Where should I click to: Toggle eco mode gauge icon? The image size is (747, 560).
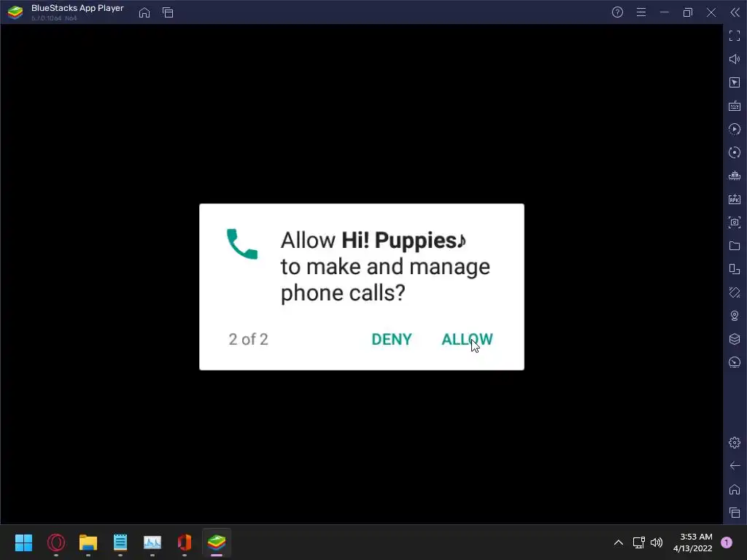[735, 362]
